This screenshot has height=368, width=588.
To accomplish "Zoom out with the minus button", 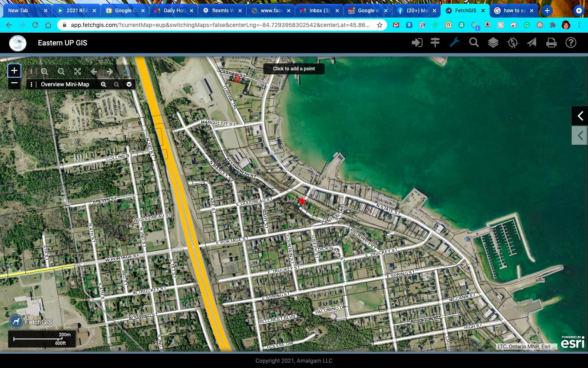I will tap(14, 83).
